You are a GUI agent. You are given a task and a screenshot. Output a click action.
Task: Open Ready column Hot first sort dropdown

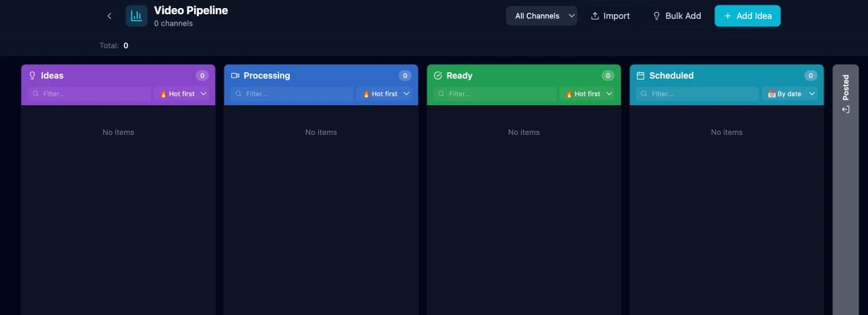click(x=588, y=94)
